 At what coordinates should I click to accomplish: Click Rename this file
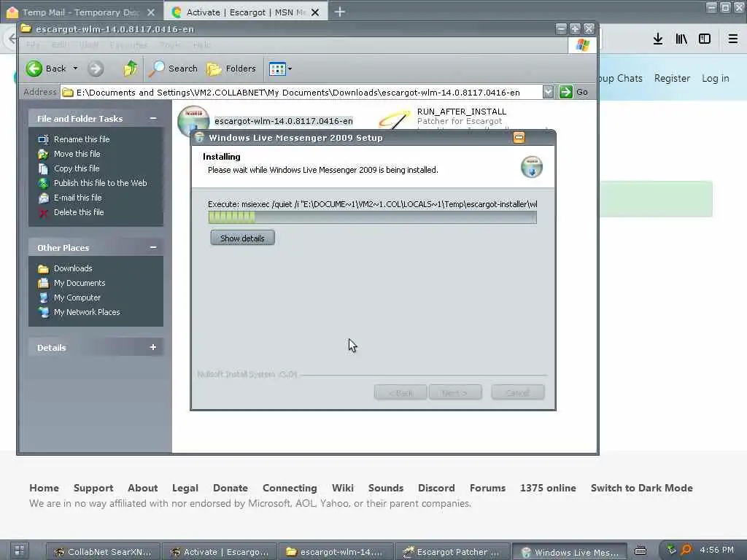point(82,139)
